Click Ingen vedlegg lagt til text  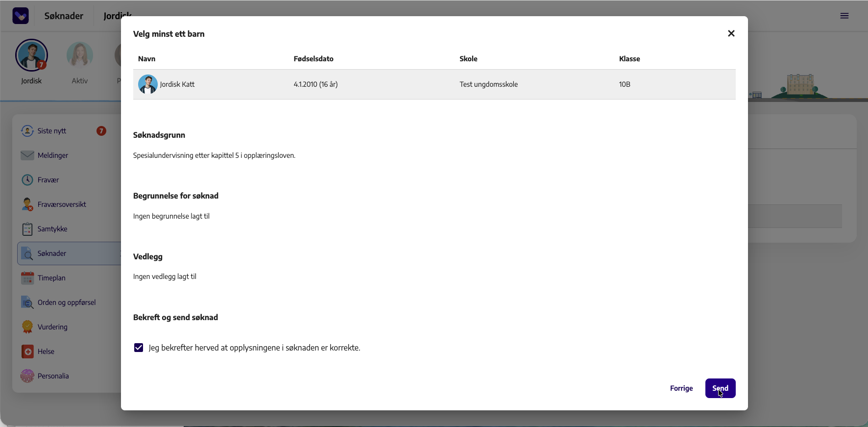click(x=165, y=276)
